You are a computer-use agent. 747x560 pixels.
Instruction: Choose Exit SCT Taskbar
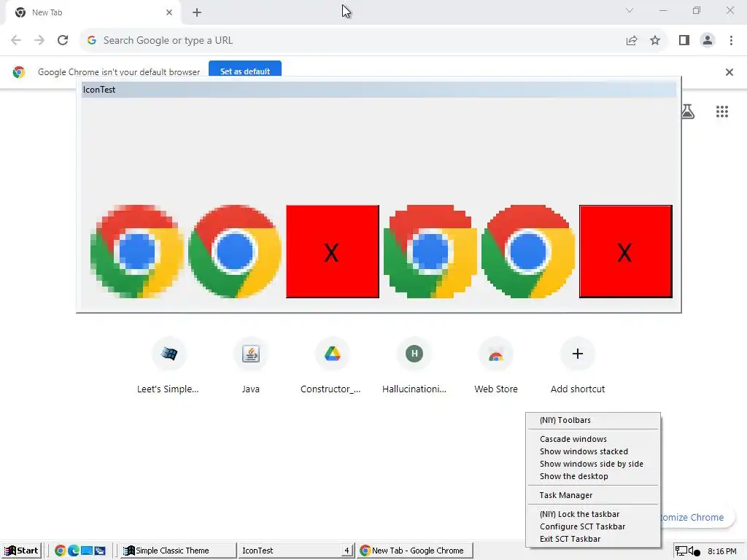point(593,539)
